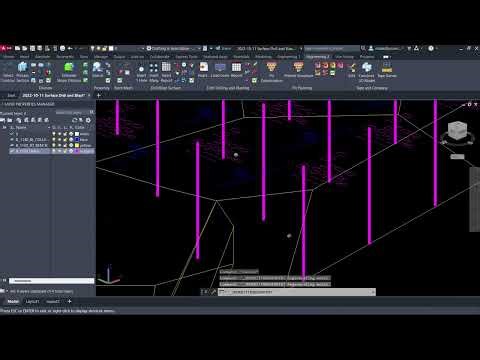Toggle the On lightbulb for layer 0
The width and height of the screenshot is (480, 360).
54,134
